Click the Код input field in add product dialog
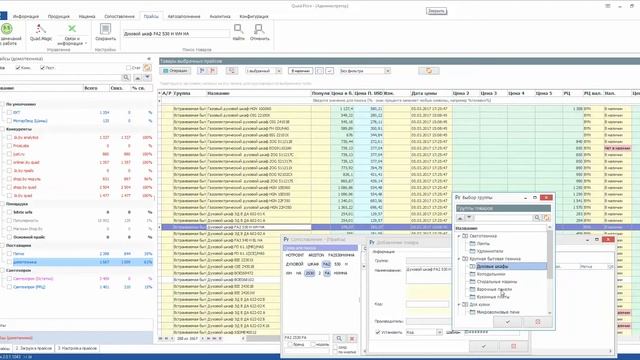Screen dimensions: 640x360 pos(428,304)
